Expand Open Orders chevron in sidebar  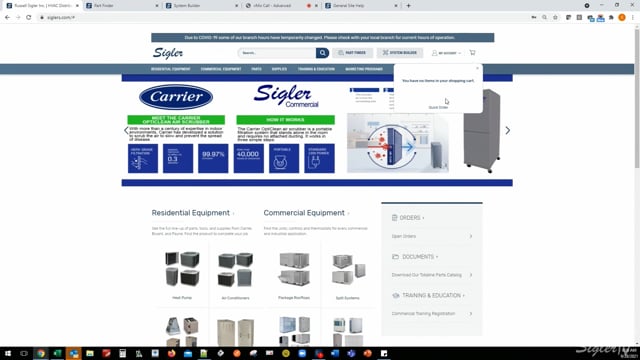click(471, 236)
